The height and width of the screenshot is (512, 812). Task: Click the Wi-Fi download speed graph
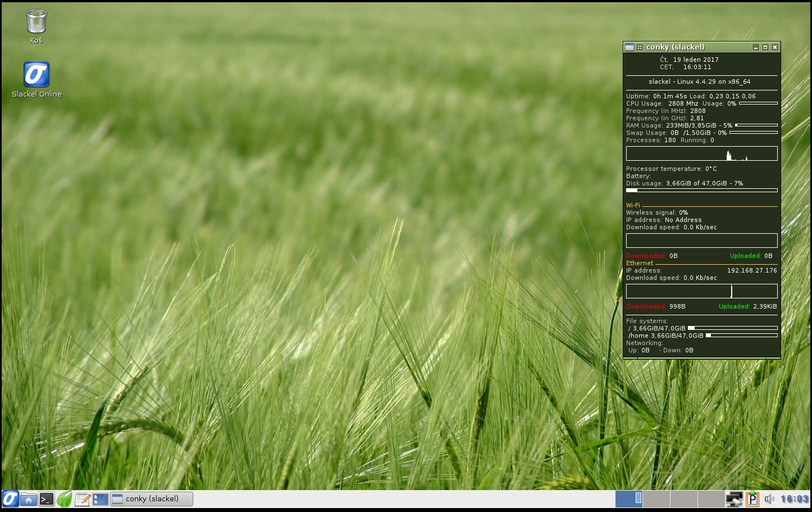[702, 241]
